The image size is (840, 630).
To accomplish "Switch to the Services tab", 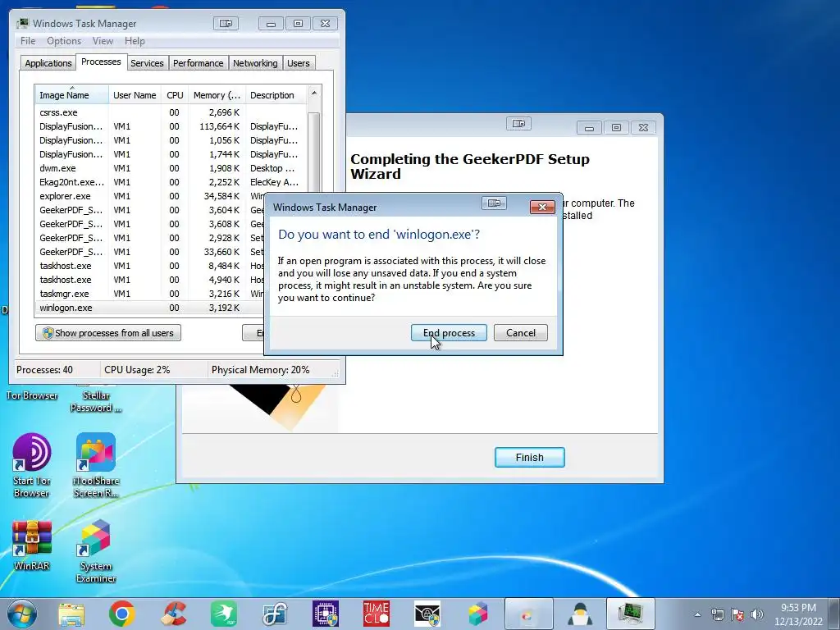I will pos(148,63).
